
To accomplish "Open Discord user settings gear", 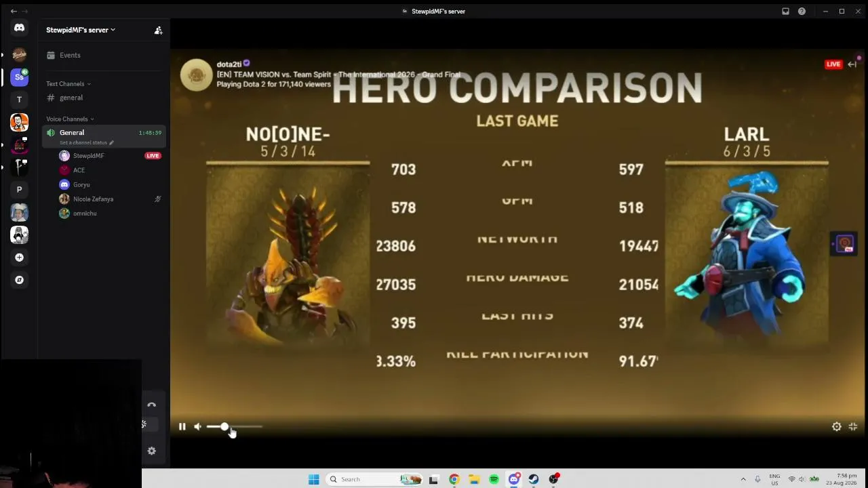I will click(152, 451).
